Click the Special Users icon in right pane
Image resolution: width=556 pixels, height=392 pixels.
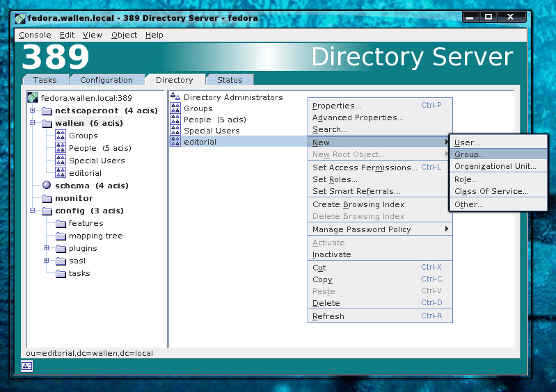[175, 130]
